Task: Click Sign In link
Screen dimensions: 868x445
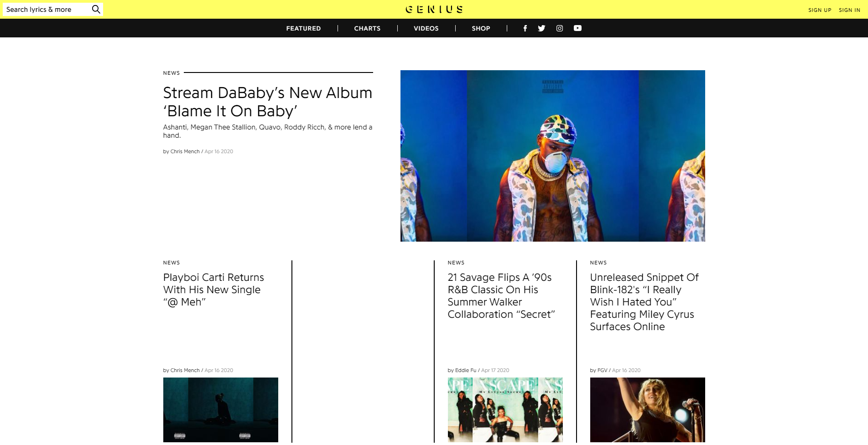Action: point(849,10)
